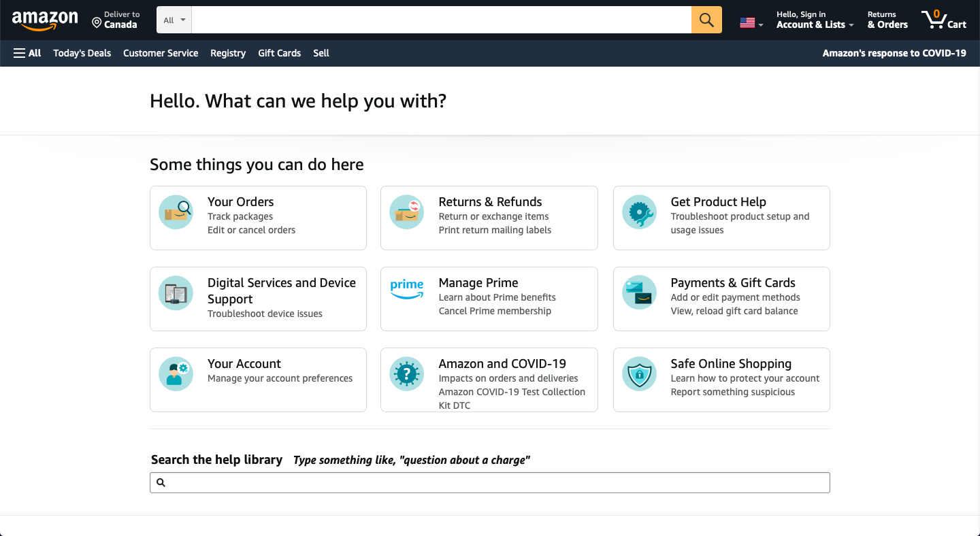
Task: Click the COVID-19 question mark icon
Action: (x=407, y=374)
